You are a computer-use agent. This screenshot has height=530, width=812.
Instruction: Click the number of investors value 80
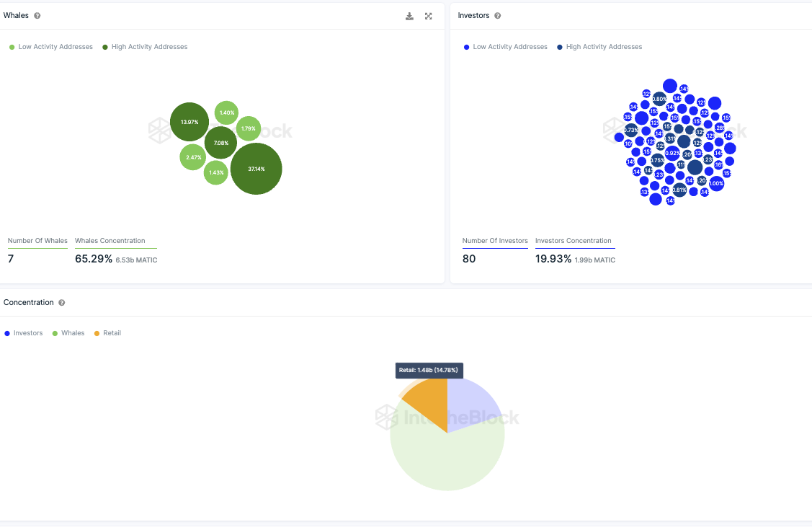tap(469, 259)
